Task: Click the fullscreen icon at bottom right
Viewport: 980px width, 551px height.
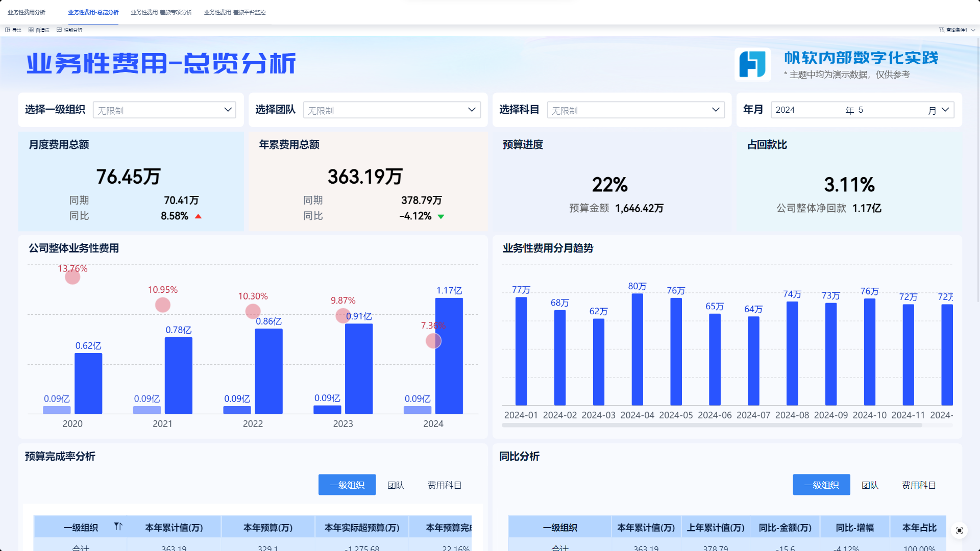Action: pyautogui.click(x=959, y=531)
